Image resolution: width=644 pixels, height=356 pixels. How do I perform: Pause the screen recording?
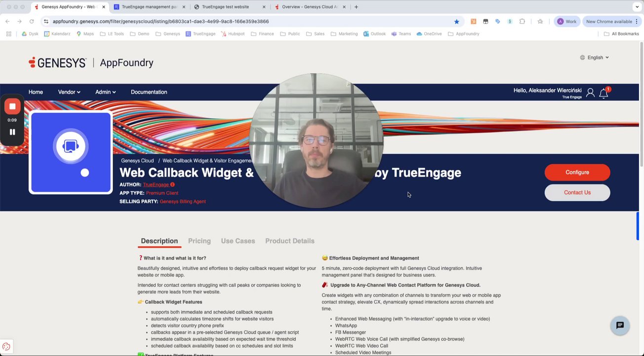click(12, 132)
